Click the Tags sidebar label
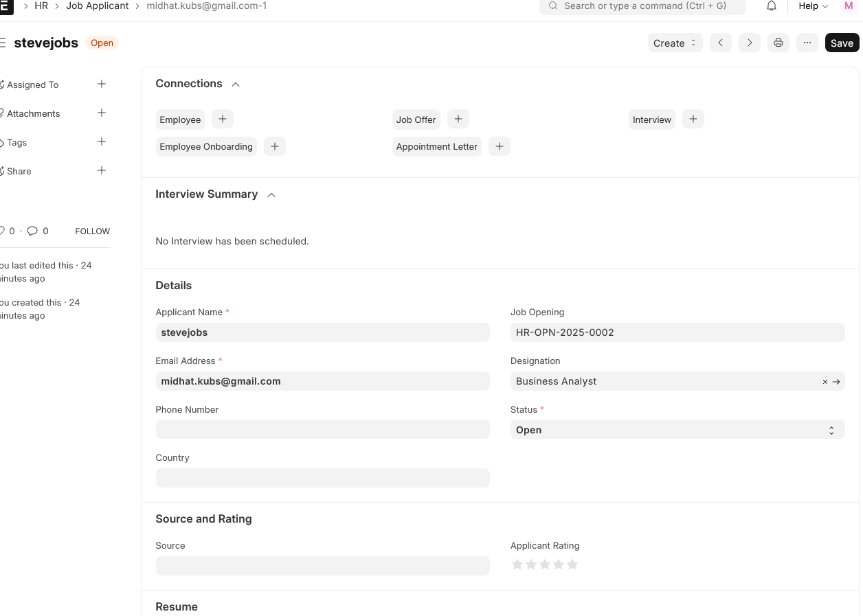 [x=17, y=142]
